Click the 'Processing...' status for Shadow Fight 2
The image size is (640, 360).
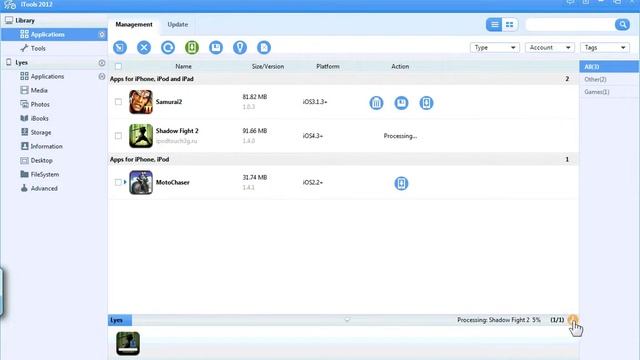coord(400,136)
